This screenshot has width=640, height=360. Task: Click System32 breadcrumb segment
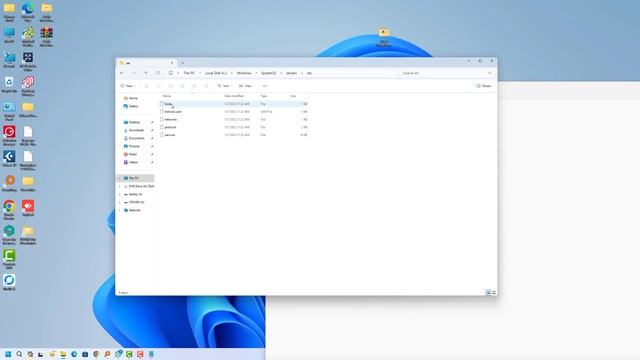pos(269,73)
